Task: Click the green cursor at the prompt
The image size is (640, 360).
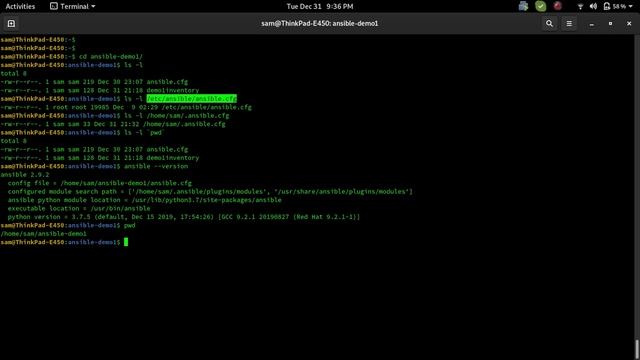Action: (x=126, y=242)
